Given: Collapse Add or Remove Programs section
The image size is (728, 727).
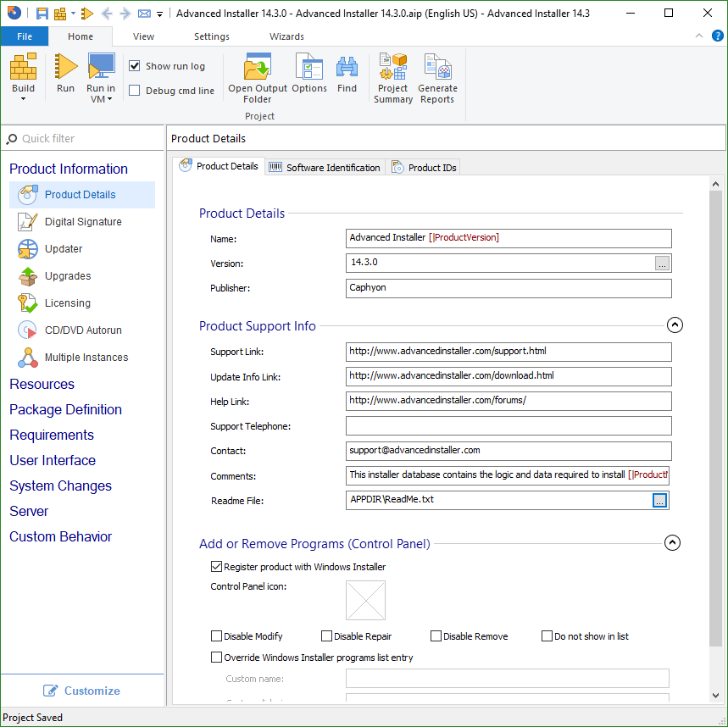Looking at the screenshot, I should [x=672, y=542].
